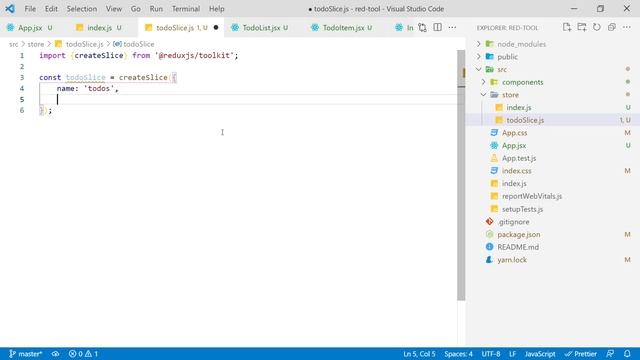Open the Terminal menu
The height and width of the screenshot is (360, 640).
pyautogui.click(x=186, y=9)
